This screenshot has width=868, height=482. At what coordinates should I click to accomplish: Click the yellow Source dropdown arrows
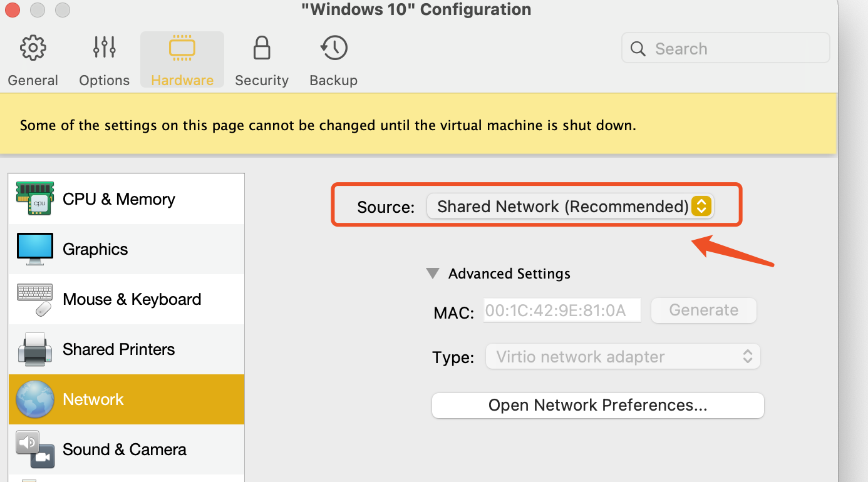702,207
